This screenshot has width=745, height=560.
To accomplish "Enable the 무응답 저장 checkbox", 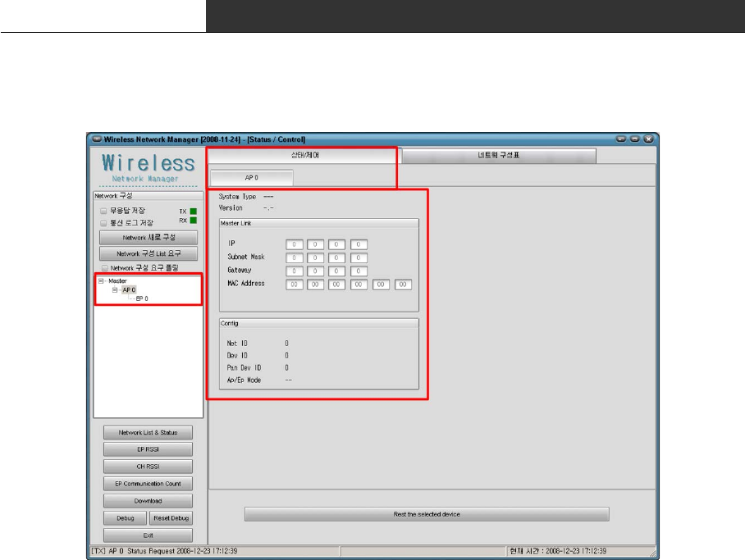I will [x=103, y=211].
